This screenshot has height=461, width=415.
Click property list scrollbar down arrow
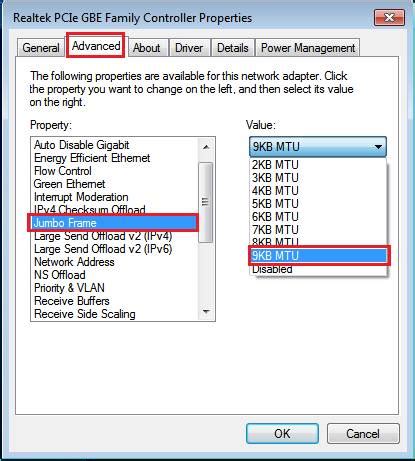[206, 312]
